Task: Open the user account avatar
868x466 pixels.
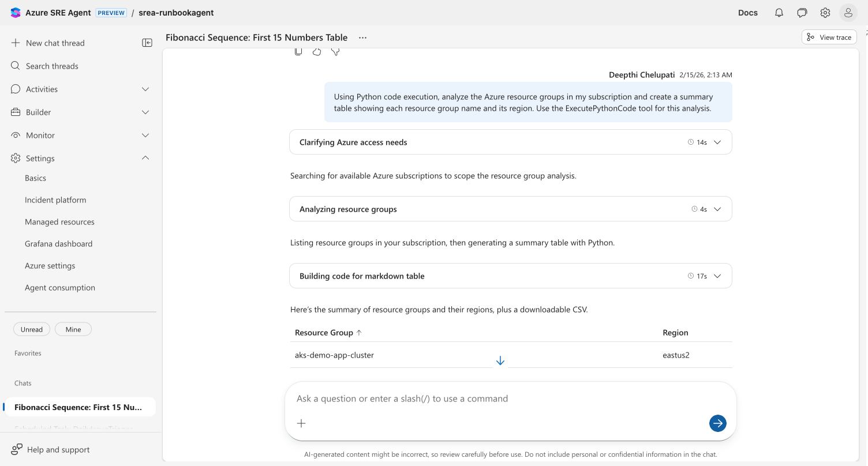Action: [x=848, y=13]
